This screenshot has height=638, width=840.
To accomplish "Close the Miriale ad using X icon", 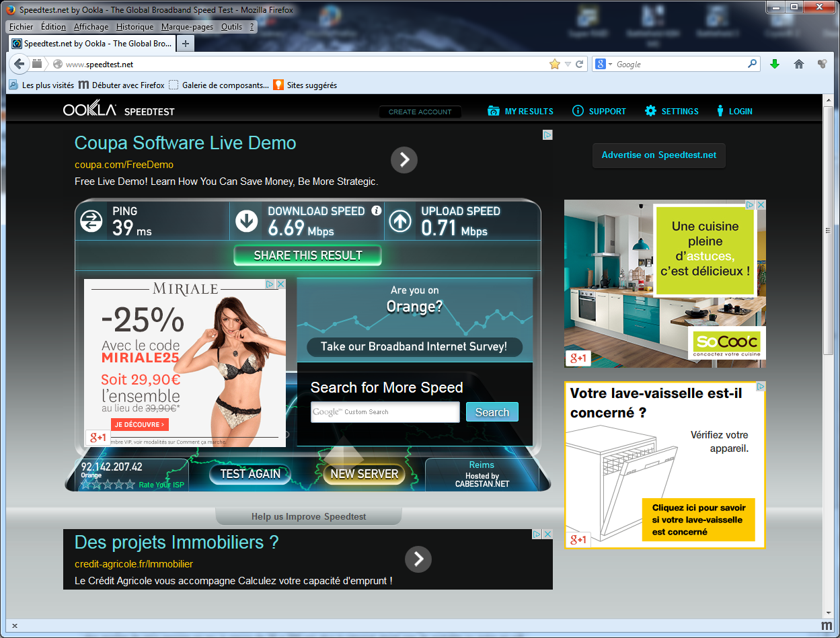I will pyautogui.click(x=281, y=284).
